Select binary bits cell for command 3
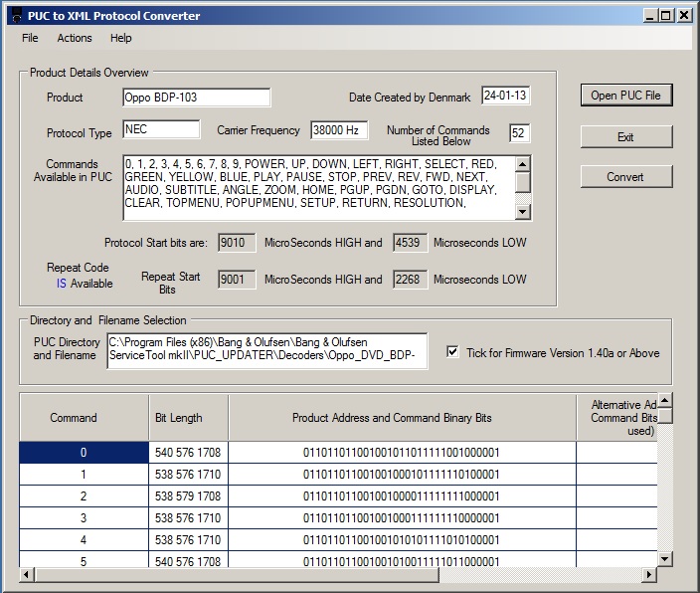This screenshot has height=593, width=700. coord(402,518)
